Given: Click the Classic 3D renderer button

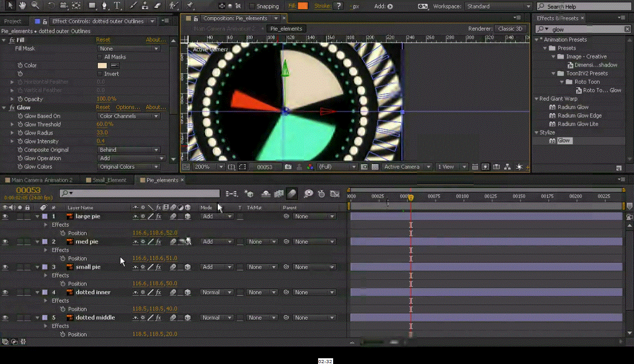Looking at the screenshot, I should click(510, 29).
